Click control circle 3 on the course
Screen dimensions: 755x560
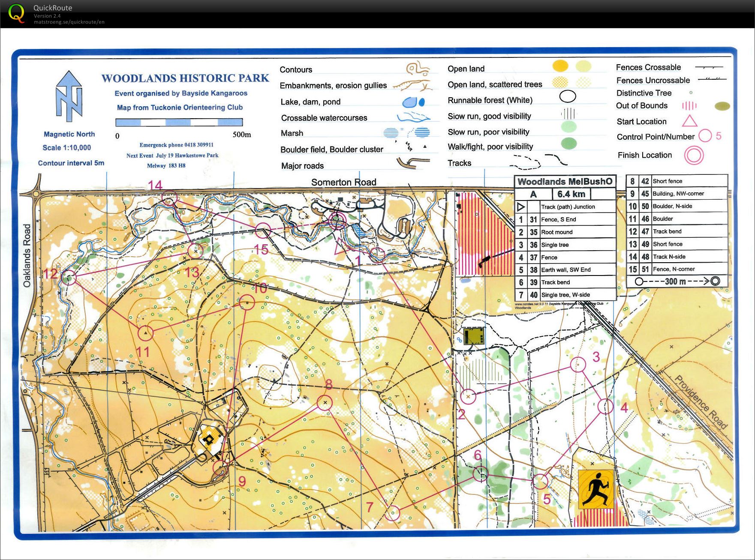578,365
